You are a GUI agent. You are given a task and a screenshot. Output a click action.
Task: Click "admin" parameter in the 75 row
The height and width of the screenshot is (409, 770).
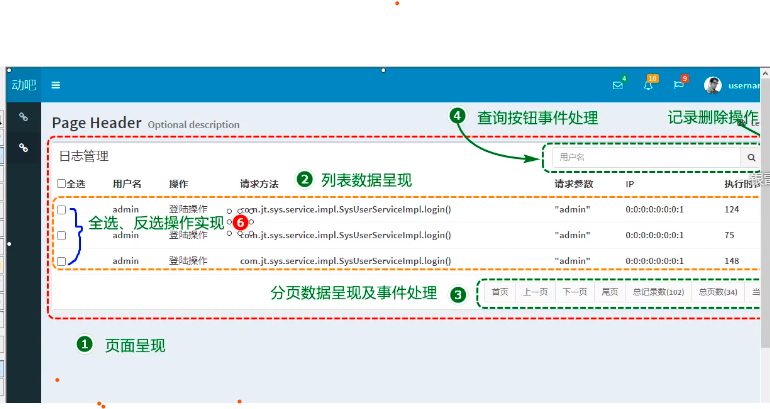click(573, 235)
